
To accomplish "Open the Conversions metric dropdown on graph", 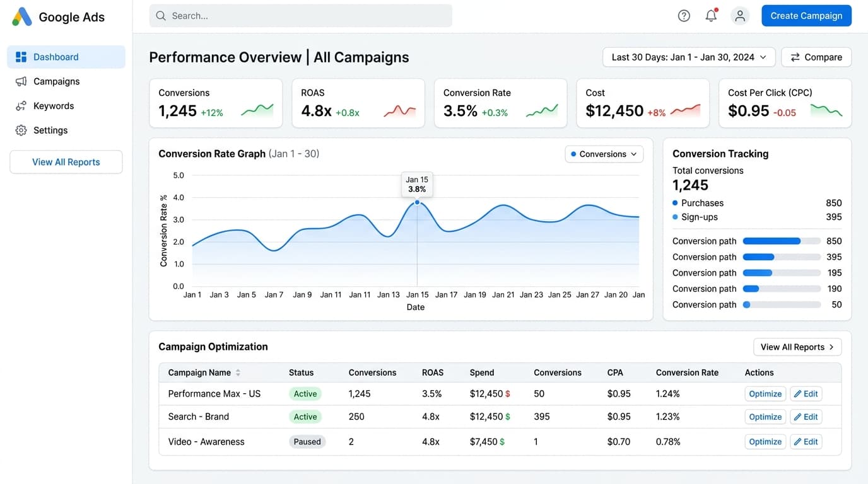I will [x=604, y=154].
